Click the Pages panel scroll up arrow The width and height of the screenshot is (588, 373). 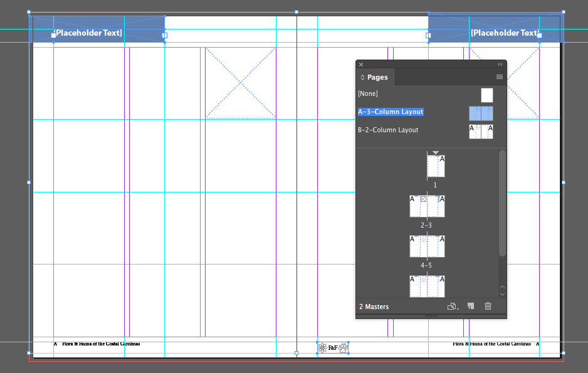click(x=503, y=287)
